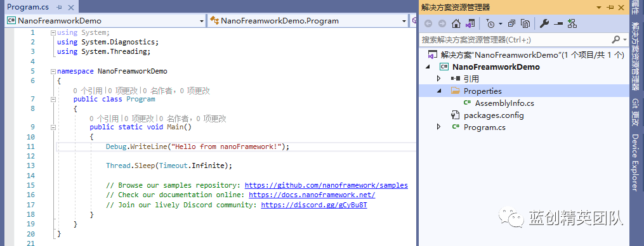Open the pending changes filter dropdown arrow
Image resolution: width=644 pixels, height=246 pixels.
point(501,24)
